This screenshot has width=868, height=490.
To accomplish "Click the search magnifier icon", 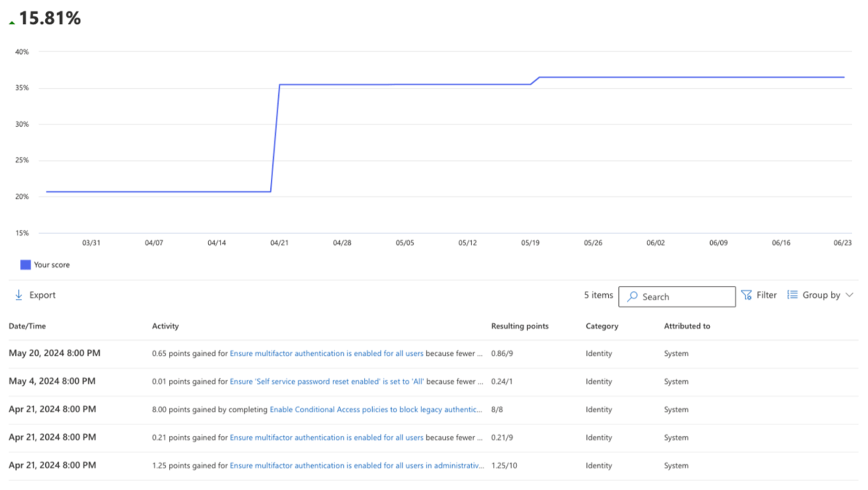I will point(633,296).
